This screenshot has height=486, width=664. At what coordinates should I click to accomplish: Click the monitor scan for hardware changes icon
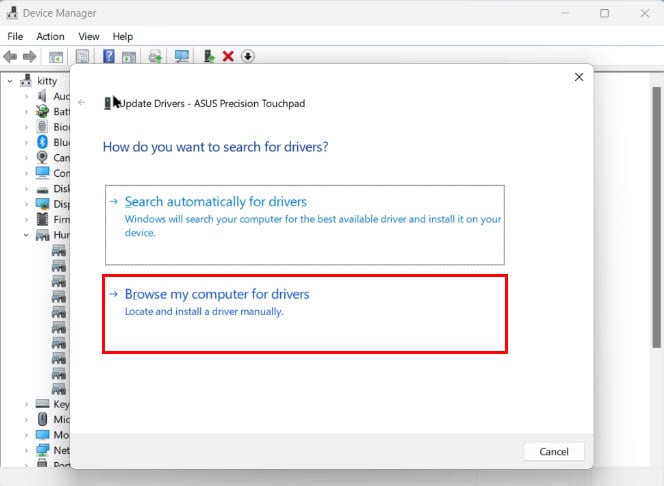[182, 56]
